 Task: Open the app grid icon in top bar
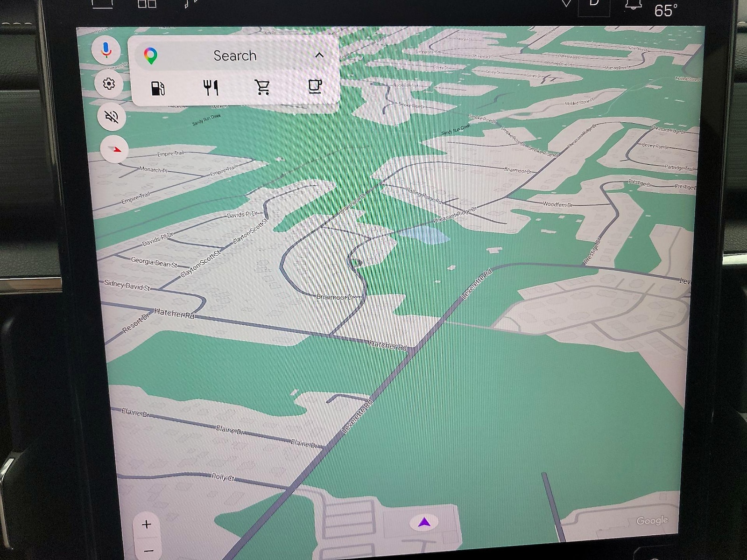click(x=147, y=4)
